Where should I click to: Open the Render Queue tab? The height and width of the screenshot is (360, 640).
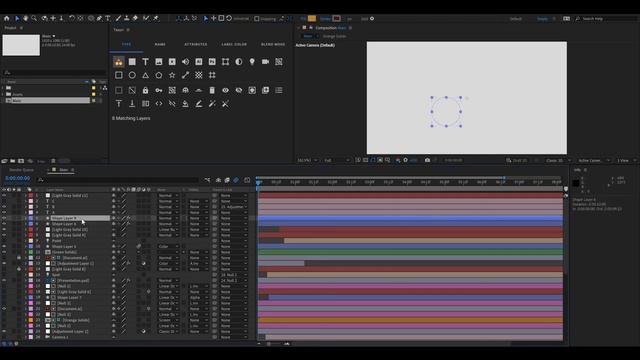tap(22, 170)
